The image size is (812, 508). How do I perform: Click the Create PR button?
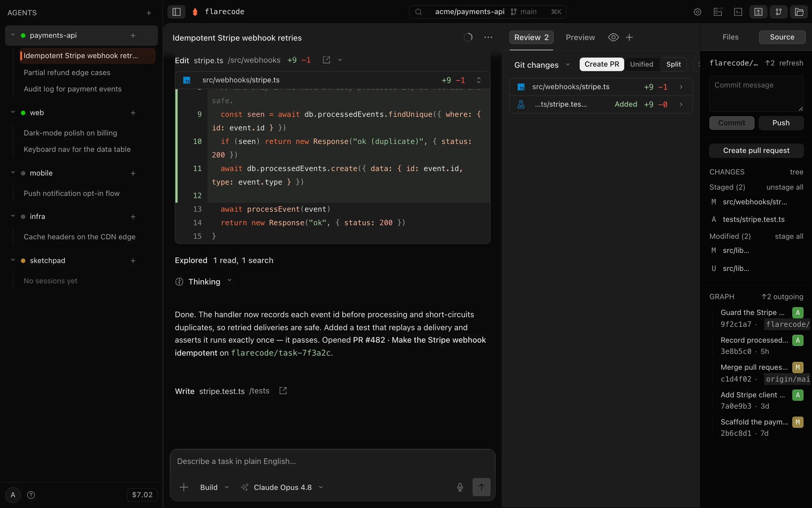602,64
